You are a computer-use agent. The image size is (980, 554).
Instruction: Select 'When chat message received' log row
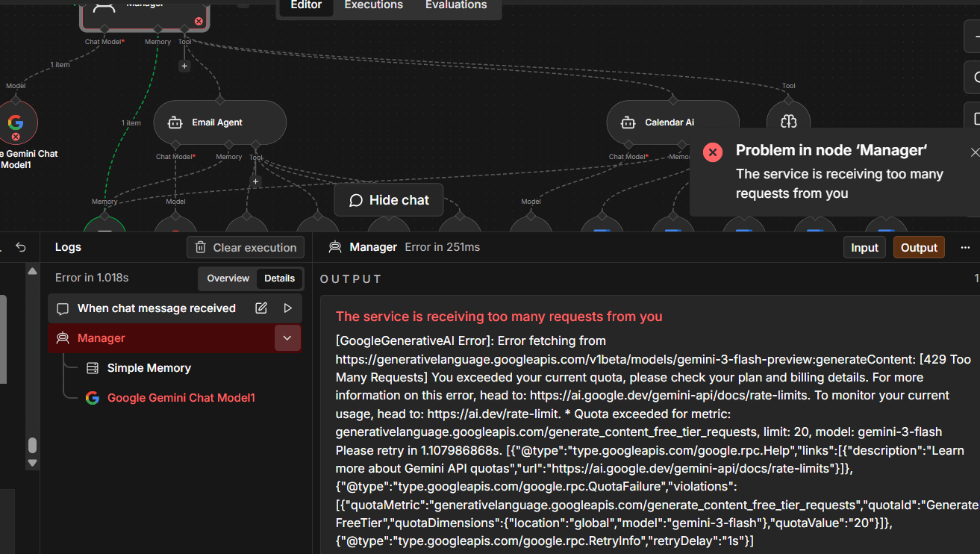tap(175, 308)
